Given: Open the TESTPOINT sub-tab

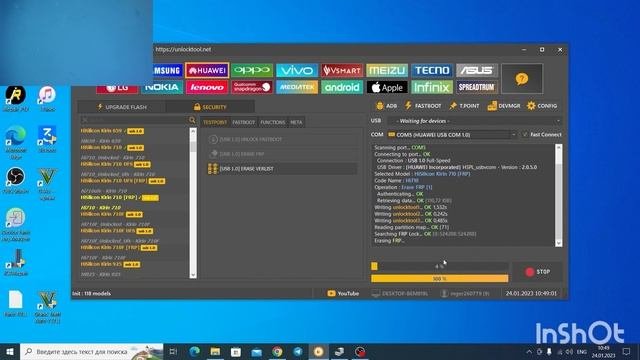Looking at the screenshot, I should coord(215,122).
